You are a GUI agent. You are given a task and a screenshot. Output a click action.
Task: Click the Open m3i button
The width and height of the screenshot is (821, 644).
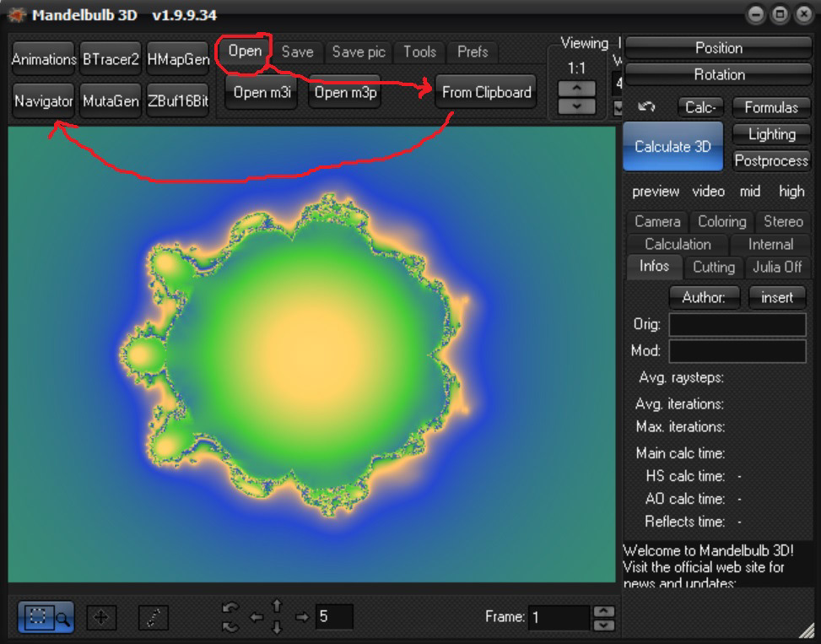click(x=262, y=93)
